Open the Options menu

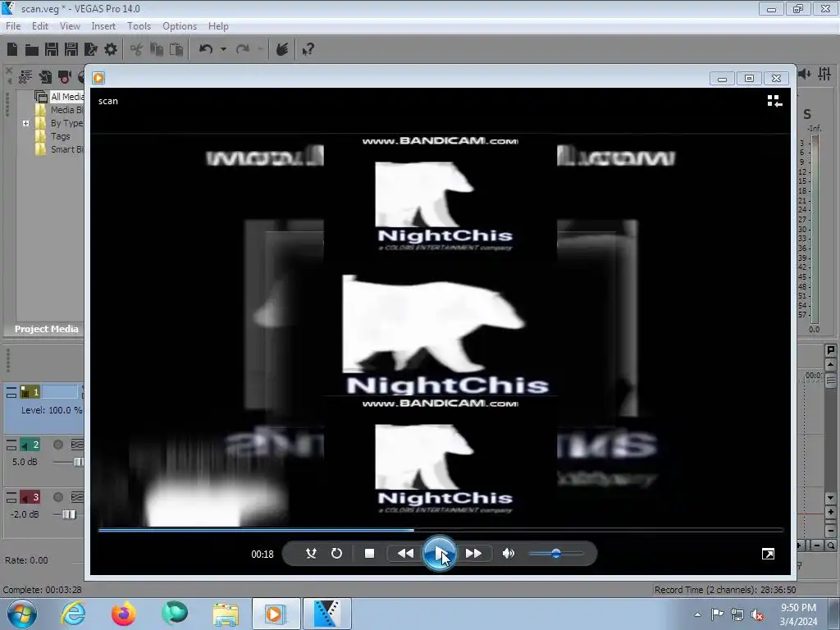click(x=180, y=25)
